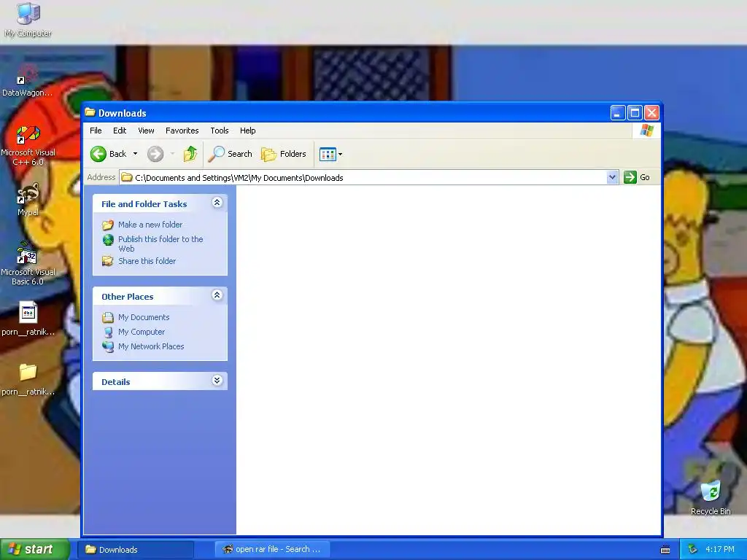Go back using the green Back arrow
Viewport: 747px width, 560px height.
pyautogui.click(x=109, y=154)
